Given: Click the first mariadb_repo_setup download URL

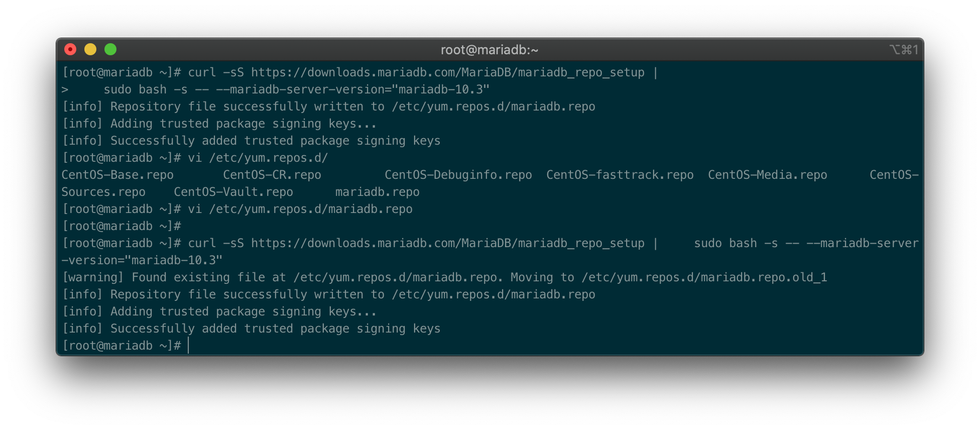Looking at the screenshot, I should tap(448, 72).
